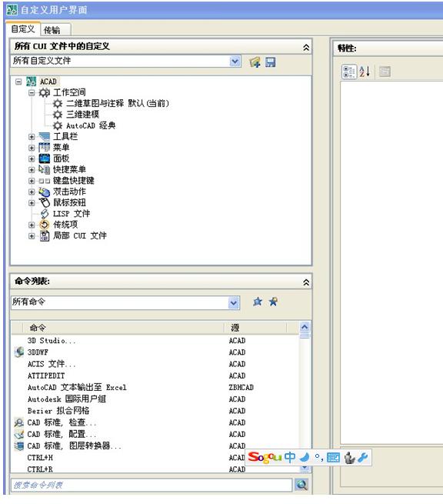Select AutoCAD 文本输出至 Excel command

coord(77,387)
